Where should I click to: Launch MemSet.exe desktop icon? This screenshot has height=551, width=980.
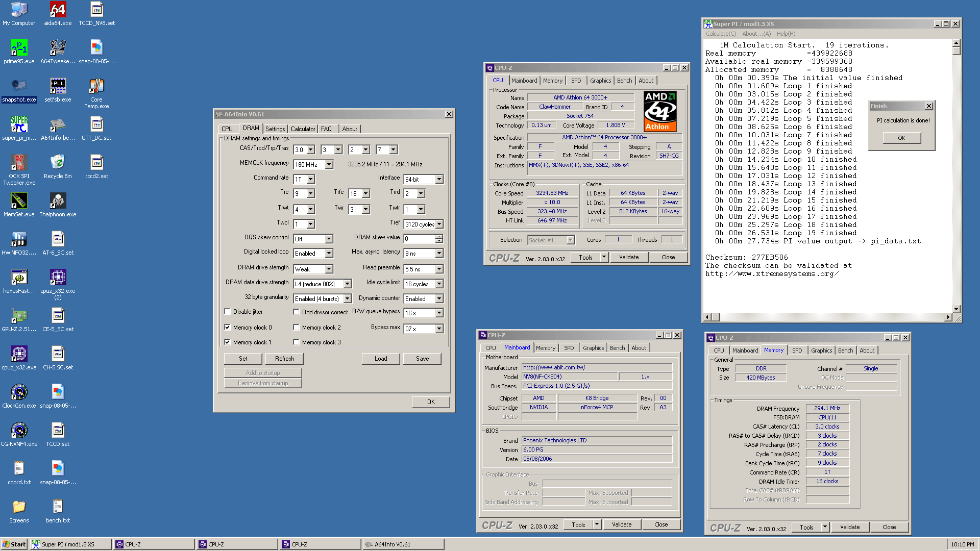coord(19,205)
